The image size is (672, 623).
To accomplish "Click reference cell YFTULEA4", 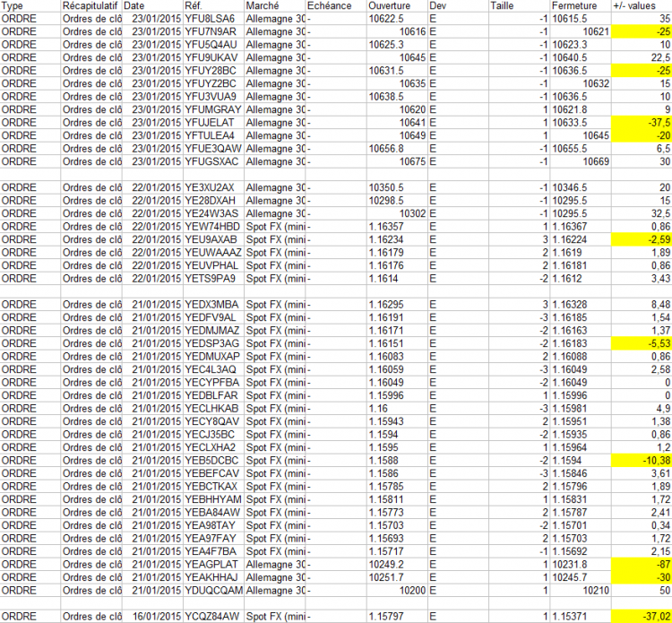I will click(x=214, y=136).
